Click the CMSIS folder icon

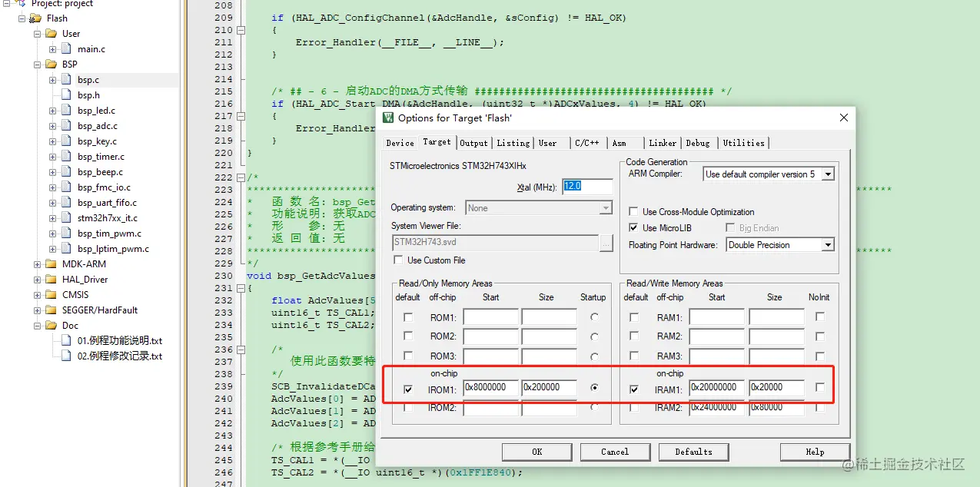(x=51, y=295)
